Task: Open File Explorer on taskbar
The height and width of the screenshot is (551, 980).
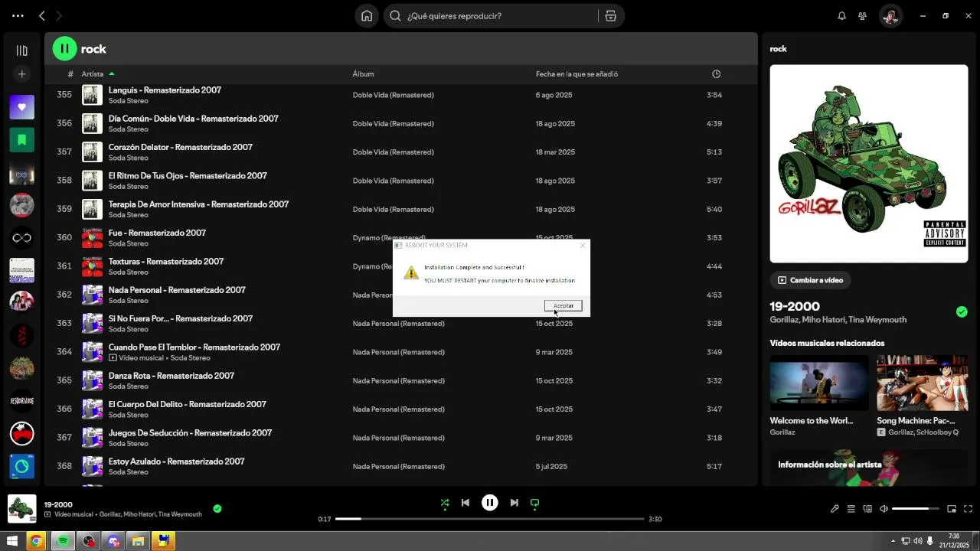Action: pos(138,542)
